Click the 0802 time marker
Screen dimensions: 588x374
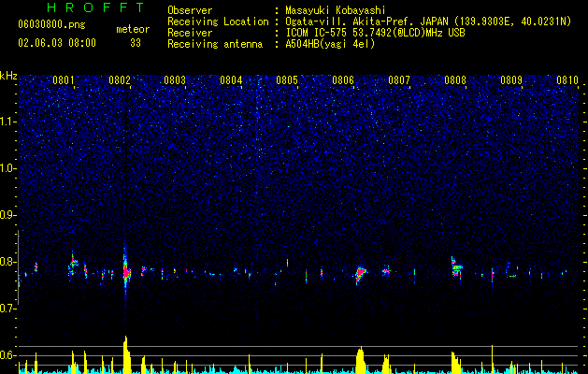pos(120,80)
